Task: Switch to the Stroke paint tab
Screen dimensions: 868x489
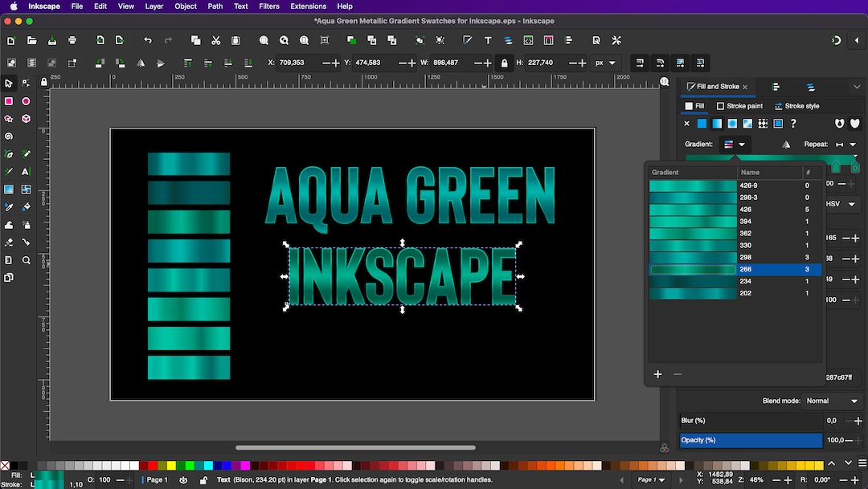Action: click(x=739, y=105)
